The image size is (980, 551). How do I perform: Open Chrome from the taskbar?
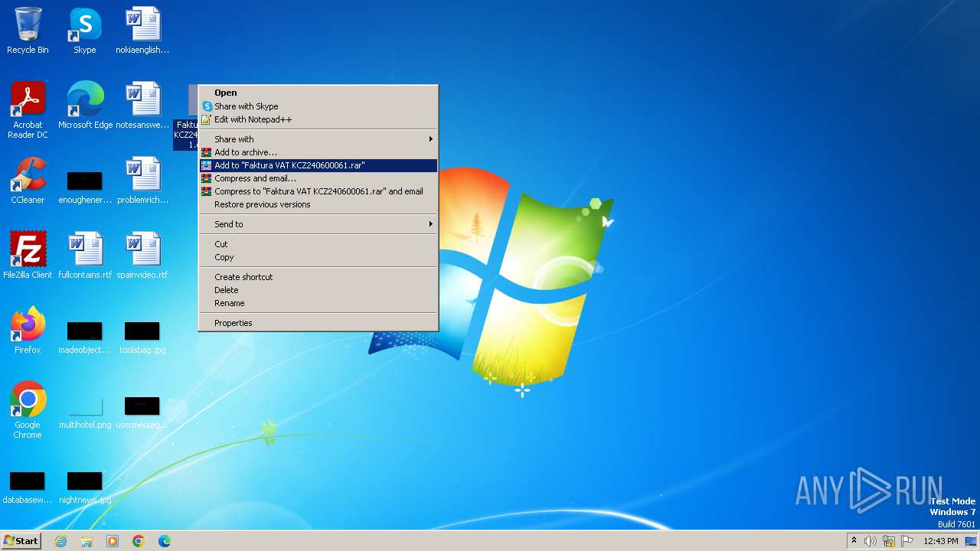139,541
